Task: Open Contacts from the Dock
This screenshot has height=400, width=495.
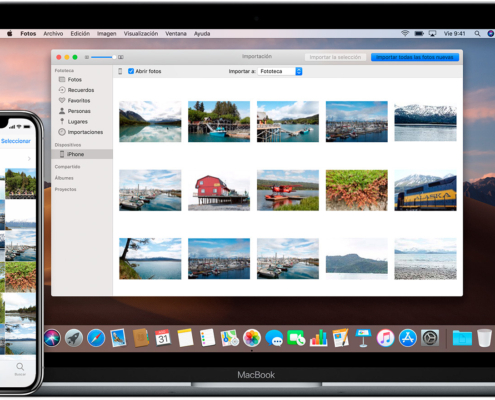Action: point(141,338)
